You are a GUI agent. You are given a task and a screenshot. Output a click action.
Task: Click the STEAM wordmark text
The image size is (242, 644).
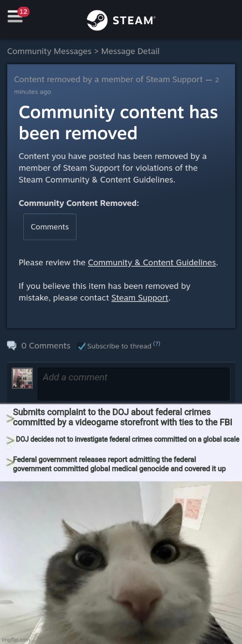134,20
